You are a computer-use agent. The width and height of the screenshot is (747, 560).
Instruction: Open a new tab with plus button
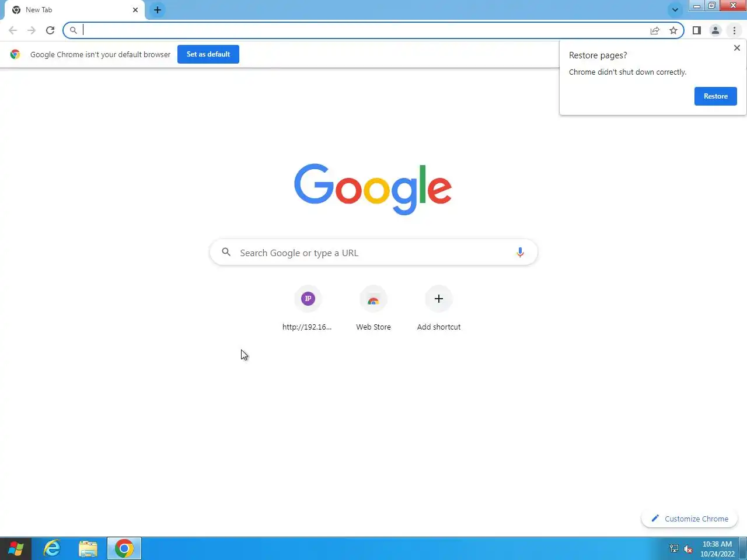point(158,10)
